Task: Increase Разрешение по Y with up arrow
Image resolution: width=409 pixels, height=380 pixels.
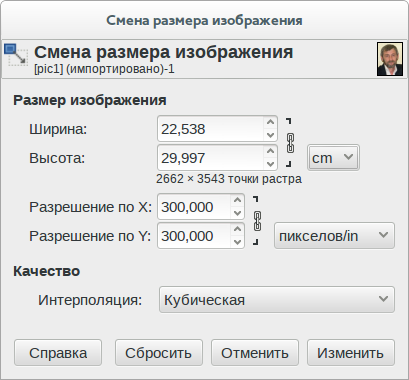Action: point(237,229)
